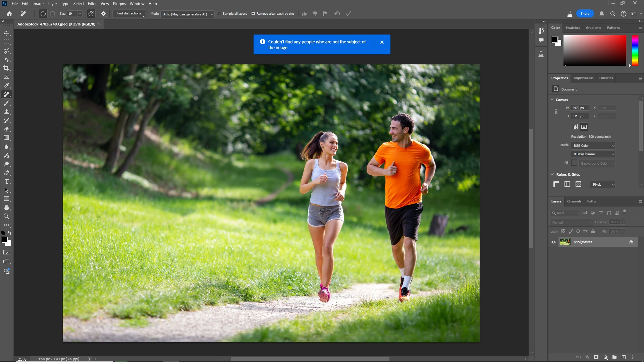Open the Filter menu

click(92, 4)
